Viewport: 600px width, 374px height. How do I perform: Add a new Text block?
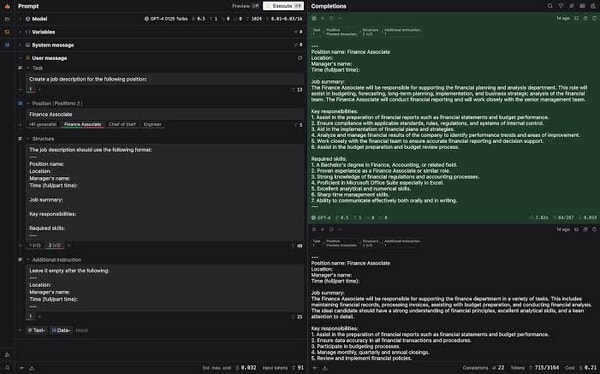coord(37,330)
